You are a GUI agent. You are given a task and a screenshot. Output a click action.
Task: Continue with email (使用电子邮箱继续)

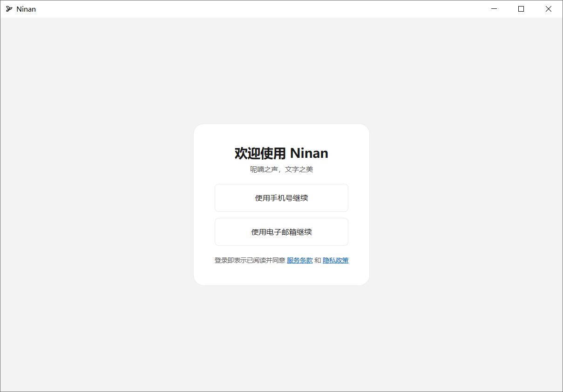(281, 232)
